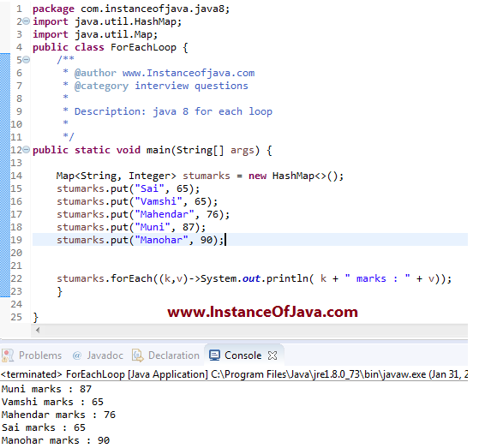Viewport: 491px width, 448px height.
Task: Click the " marks : " string literal
Action: click(x=377, y=278)
